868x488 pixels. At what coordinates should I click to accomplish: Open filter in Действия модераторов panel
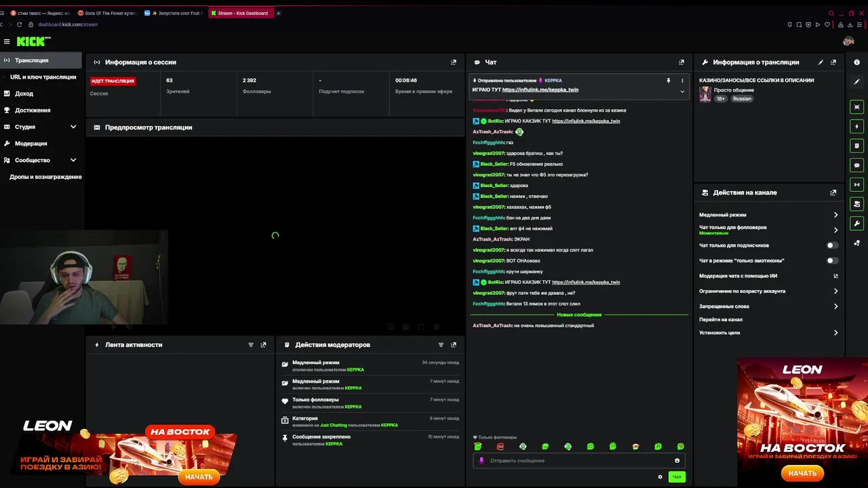(x=441, y=345)
